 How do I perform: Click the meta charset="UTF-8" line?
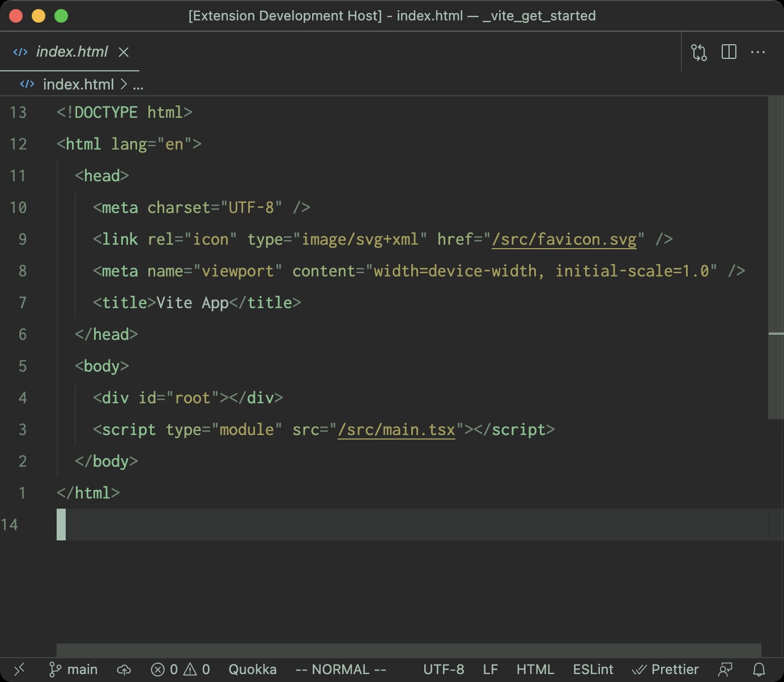coord(202,207)
